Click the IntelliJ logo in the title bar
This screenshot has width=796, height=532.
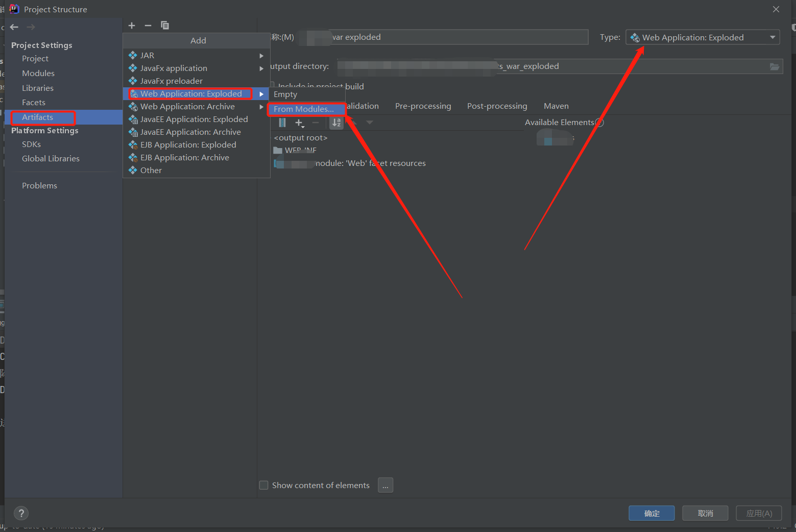pyautogui.click(x=14, y=9)
